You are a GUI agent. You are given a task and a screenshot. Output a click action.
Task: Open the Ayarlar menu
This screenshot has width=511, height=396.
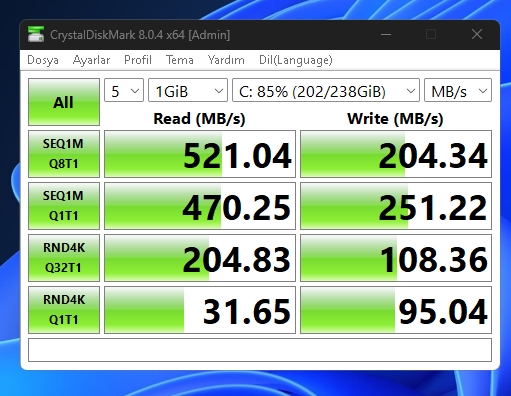[91, 60]
